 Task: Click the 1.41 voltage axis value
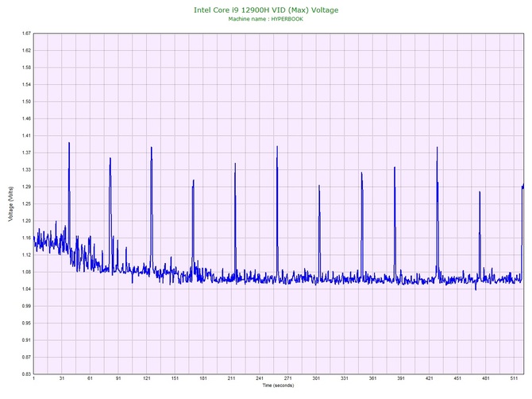(x=26, y=135)
